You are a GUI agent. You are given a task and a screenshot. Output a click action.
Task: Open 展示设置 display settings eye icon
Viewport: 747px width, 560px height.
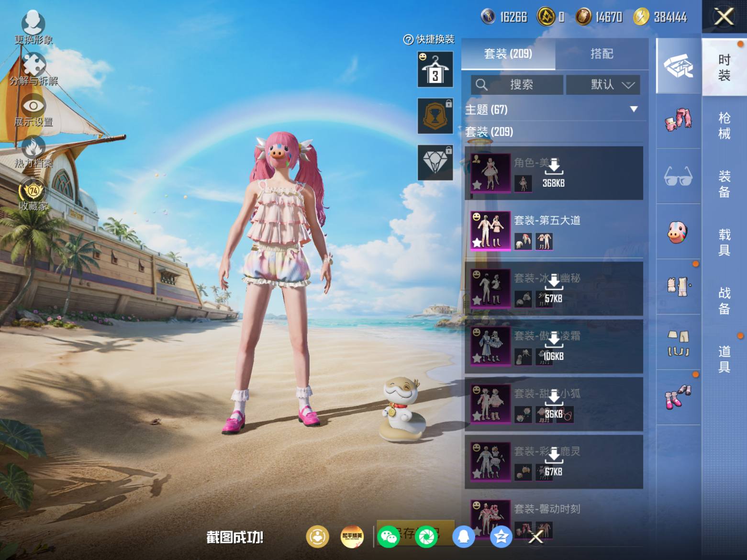tap(33, 111)
